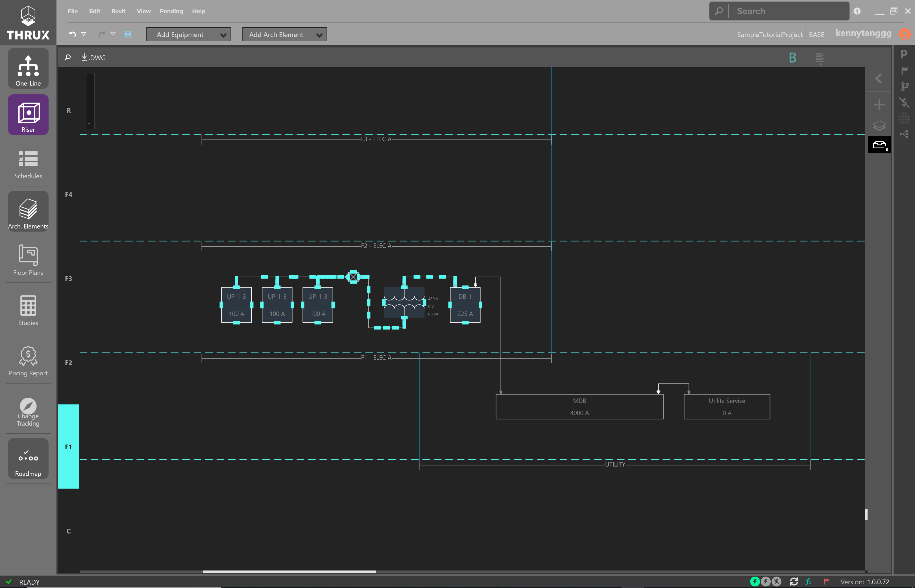Select the MDB 4000 A equipment box

click(x=579, y=407)
